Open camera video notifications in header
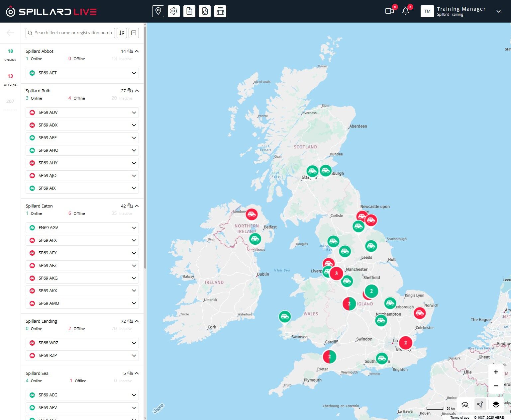Screen dimensions: 511x420 (390, 11)
